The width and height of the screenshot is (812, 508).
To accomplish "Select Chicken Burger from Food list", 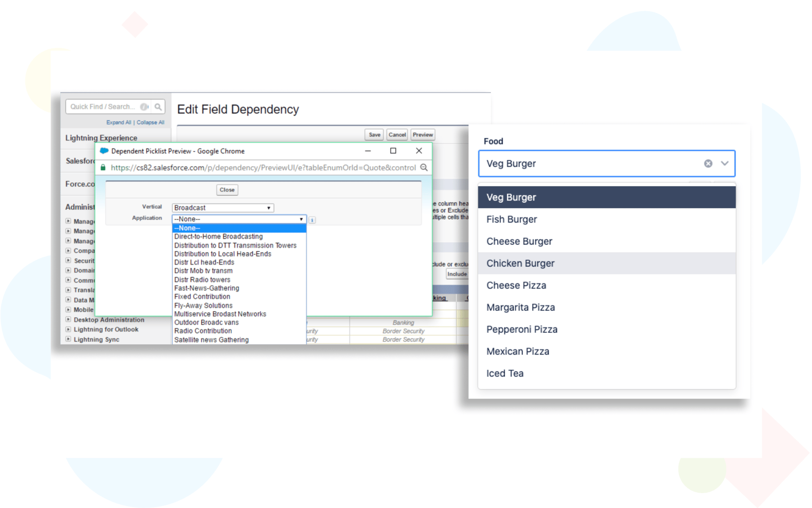I will [520, 263].
